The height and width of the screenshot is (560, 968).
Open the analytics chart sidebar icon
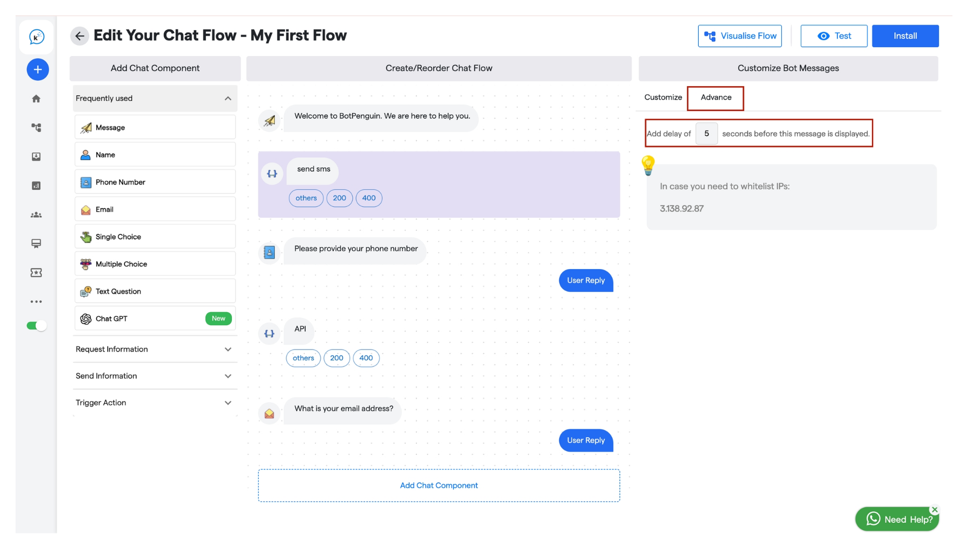tap(36, 186)
